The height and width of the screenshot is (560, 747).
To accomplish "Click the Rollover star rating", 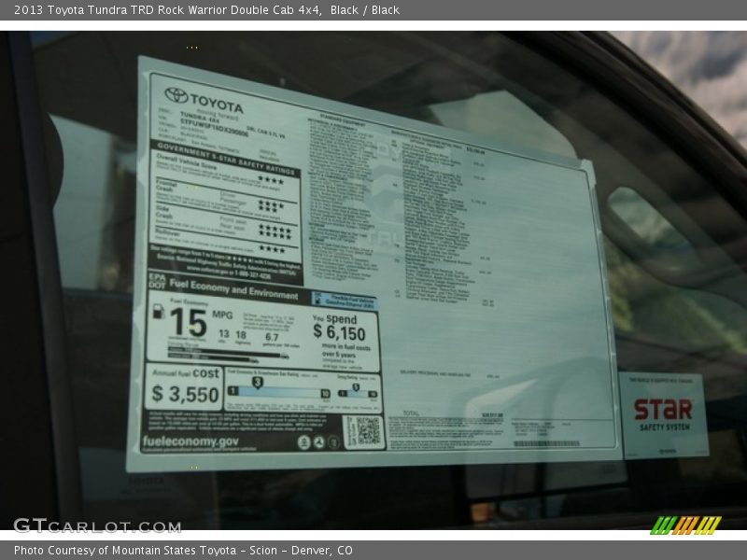I will click(x=273, y=249).
